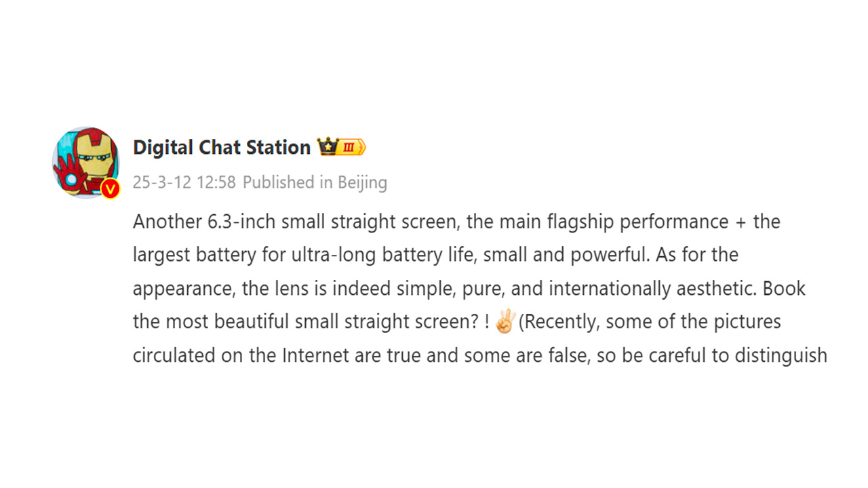The height and width of the screenshot is (488, 868).
Task: Click the parenthetical "(Recently, some of the pictures"
Action: pos(650,321)
